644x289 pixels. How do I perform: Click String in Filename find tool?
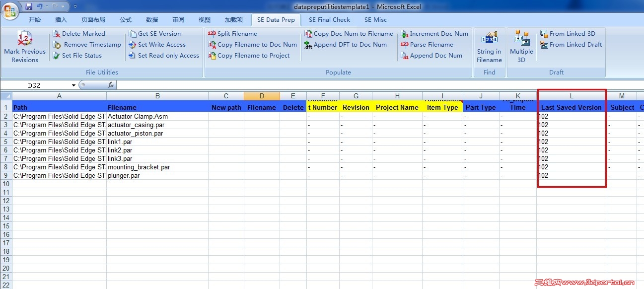coord(489,46)
